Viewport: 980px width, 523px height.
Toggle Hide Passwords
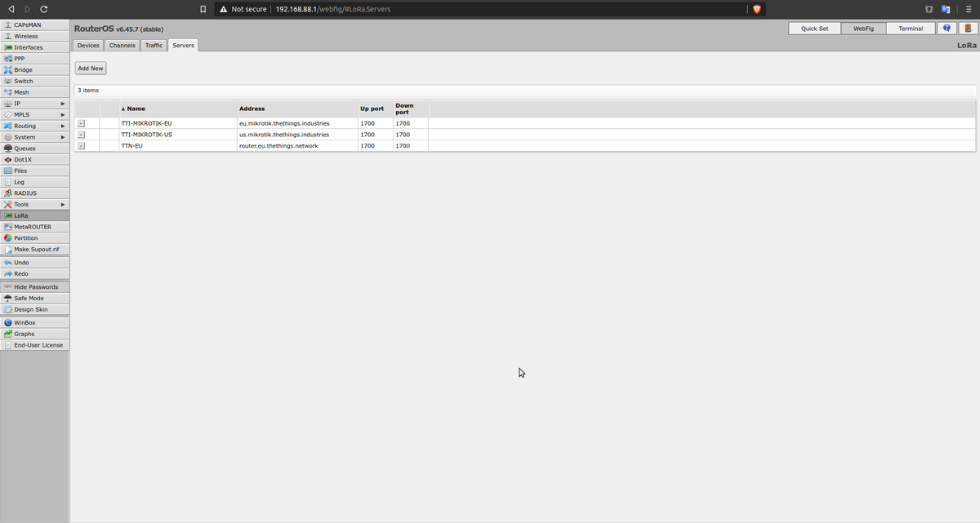click(34, 287)
